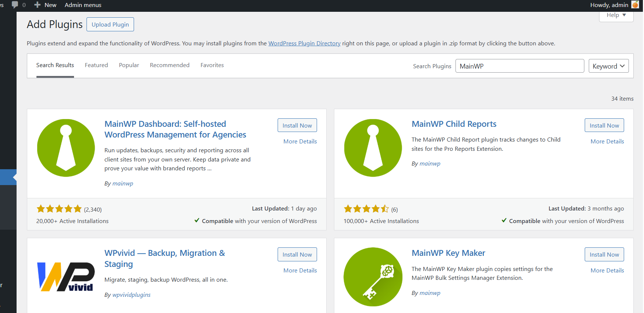The image size is (644, 313).
Task: Click the star rating for MainWP Dashboard
Action: pyautogui.click(x=59, y=209)
